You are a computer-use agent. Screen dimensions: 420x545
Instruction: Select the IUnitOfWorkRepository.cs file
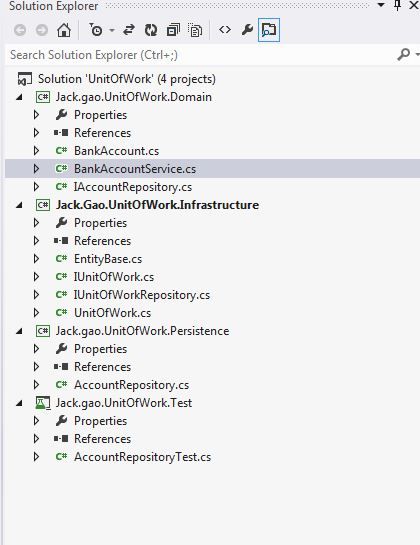pyautogui.click(x=142, y=295)
